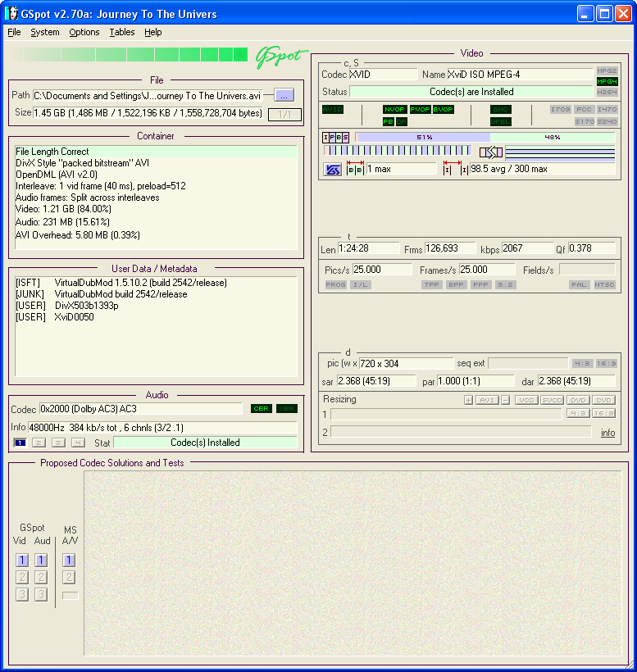Click the PB packed bitstream indicator

(389, 122)
